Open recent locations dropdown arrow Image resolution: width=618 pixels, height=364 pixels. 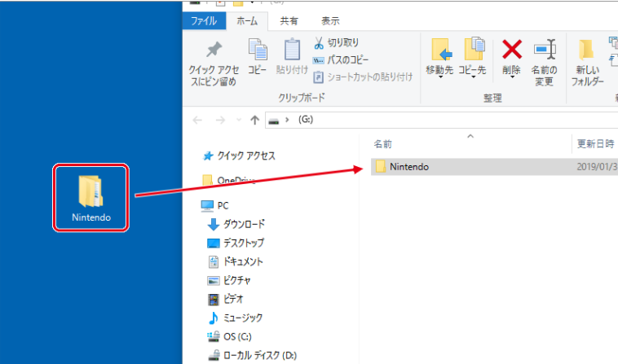[x=238, y=120]
